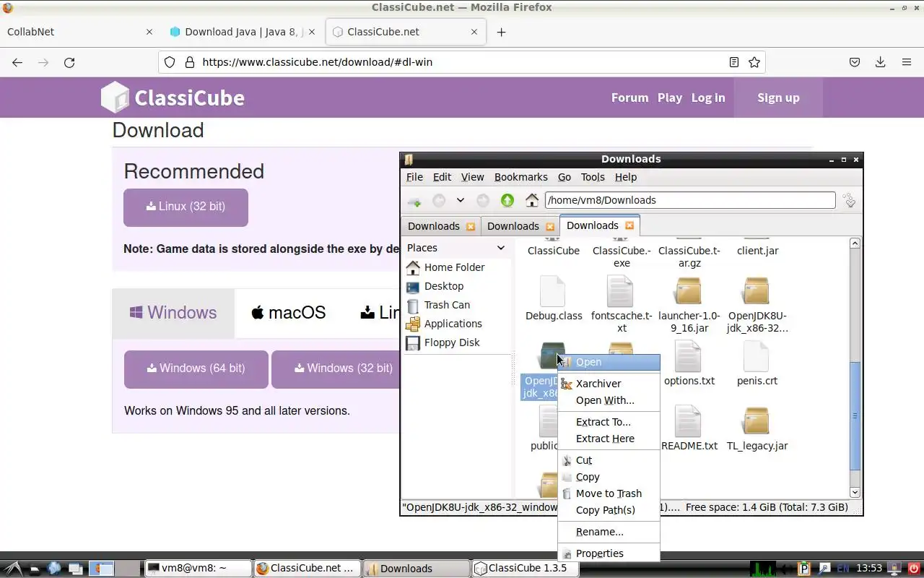The width and height of the screenshot is (924, 578).
Task: Open the back history dropdown arrow
Action: coord(460,200)
